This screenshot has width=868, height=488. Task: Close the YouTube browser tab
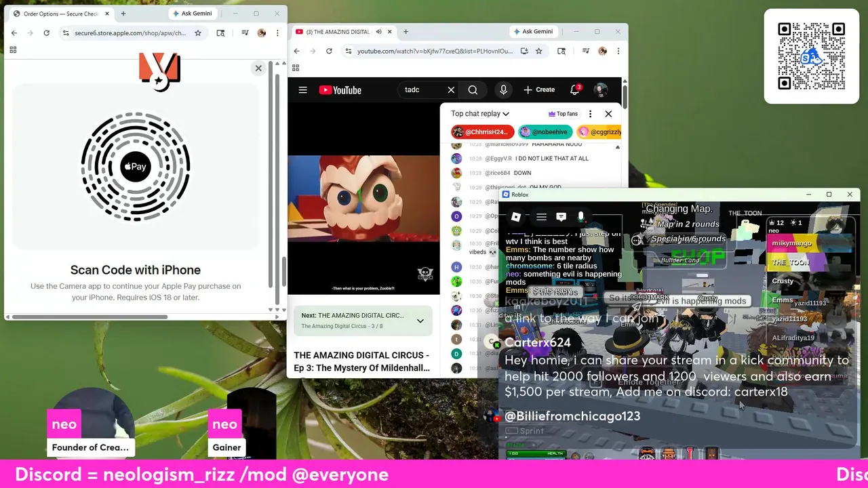[x=390, y=32]
